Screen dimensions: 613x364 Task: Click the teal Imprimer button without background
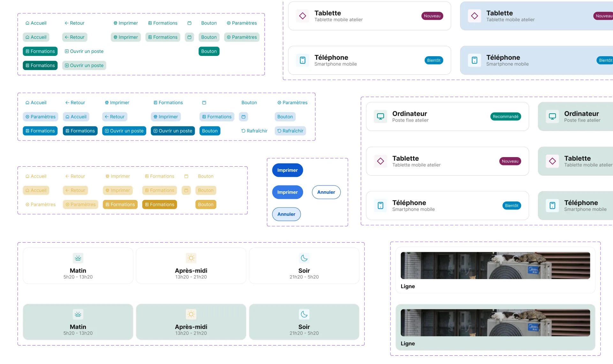(126, 23)
